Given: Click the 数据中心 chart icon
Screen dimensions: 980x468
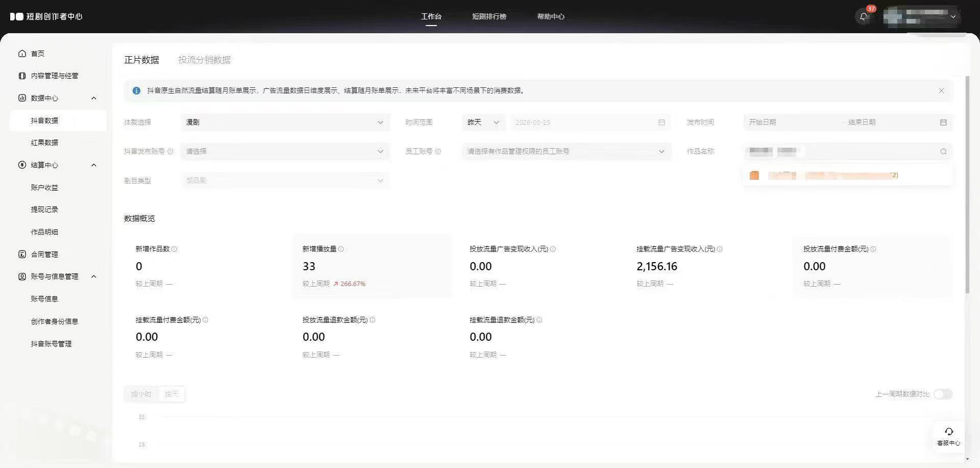Looking at the screenshot, I should pos(22,98).
